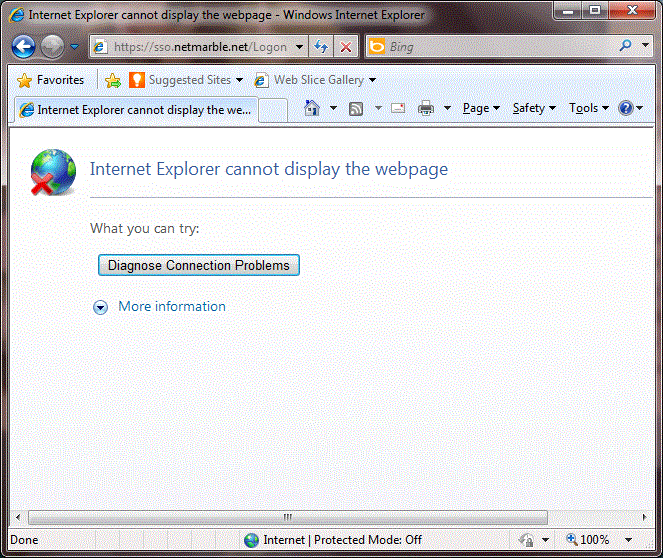Open the Safety menu
Screen dimensions: 663x558
click(534, 108)
